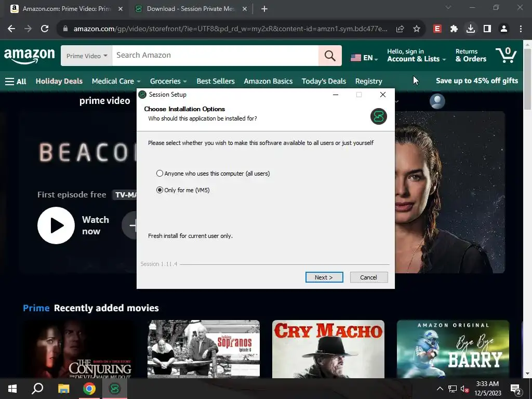The image size is (532, 399).
Task: Open network status tray icon
Action: (453, 389)
